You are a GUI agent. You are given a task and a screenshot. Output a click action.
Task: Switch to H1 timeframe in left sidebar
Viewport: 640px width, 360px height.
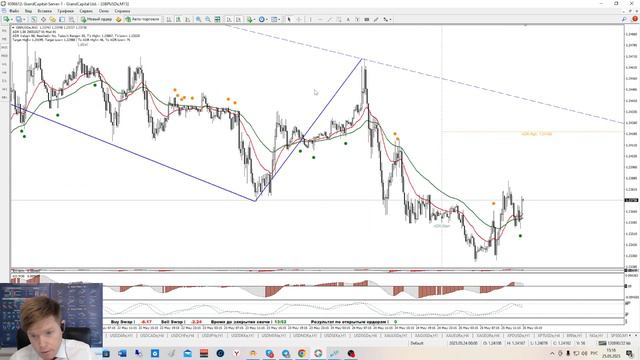pos(4,64)
